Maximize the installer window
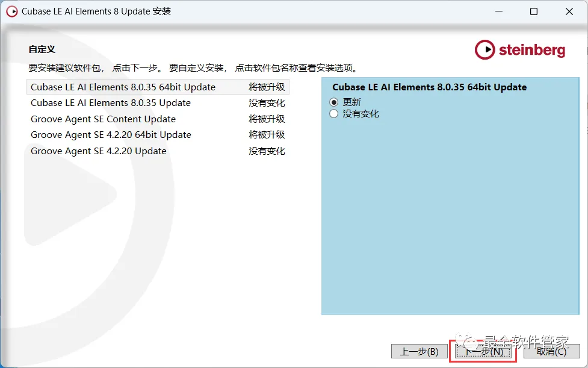Screen dimensions: 588x368 (x=534, y=11)
